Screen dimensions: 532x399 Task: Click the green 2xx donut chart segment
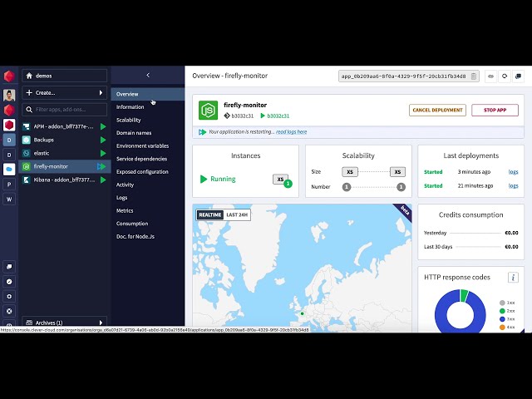tap(464, 296)
